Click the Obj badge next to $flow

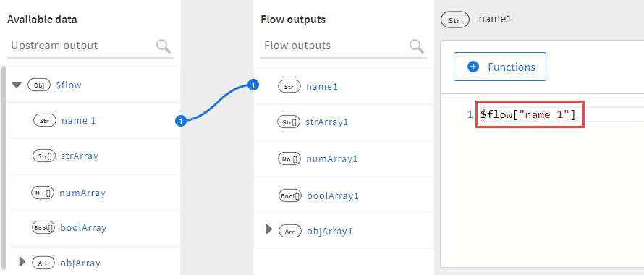click(39, 85)
